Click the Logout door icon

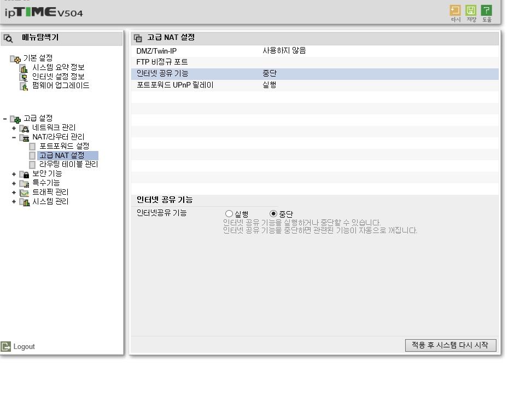tap(6, 347)
